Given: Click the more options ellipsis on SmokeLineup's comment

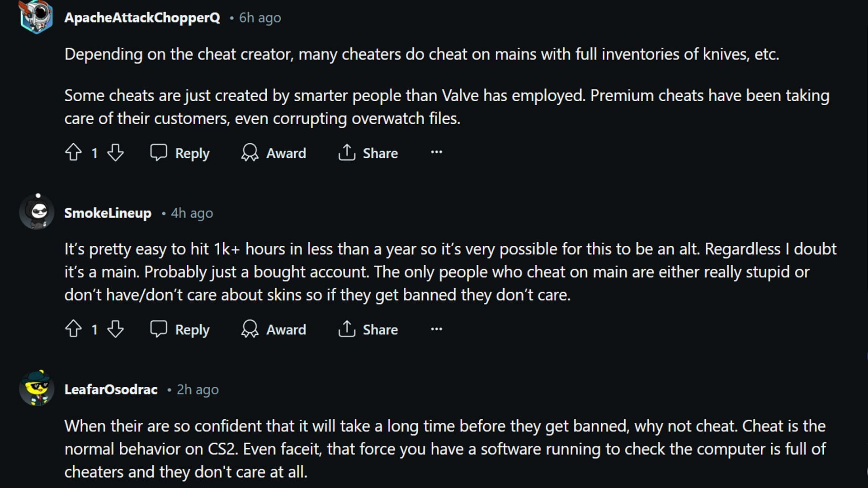Looking at the screenshot, I should [436, 329].
